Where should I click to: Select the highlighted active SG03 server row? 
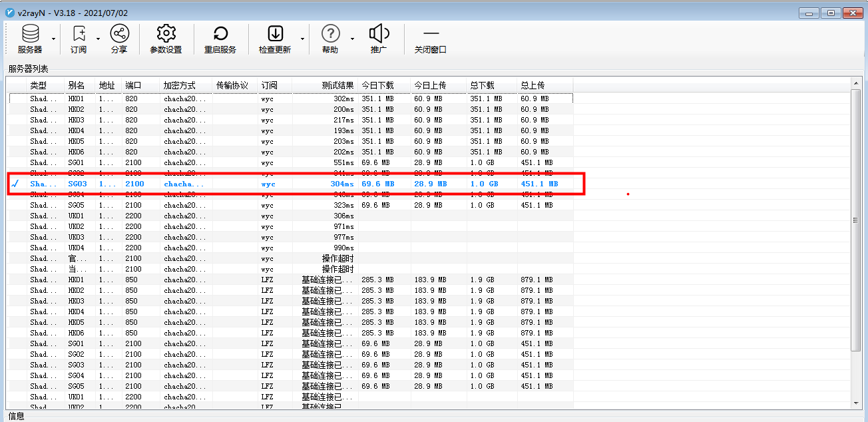(x=293, y=184)
